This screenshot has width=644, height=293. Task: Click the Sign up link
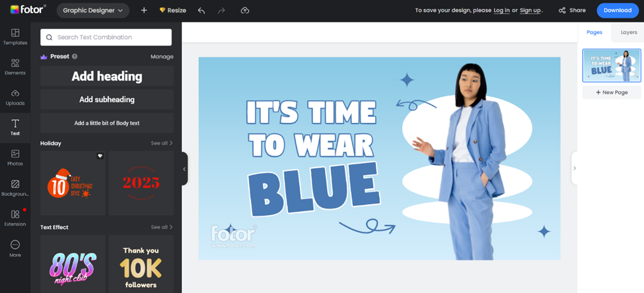(530, 11)
